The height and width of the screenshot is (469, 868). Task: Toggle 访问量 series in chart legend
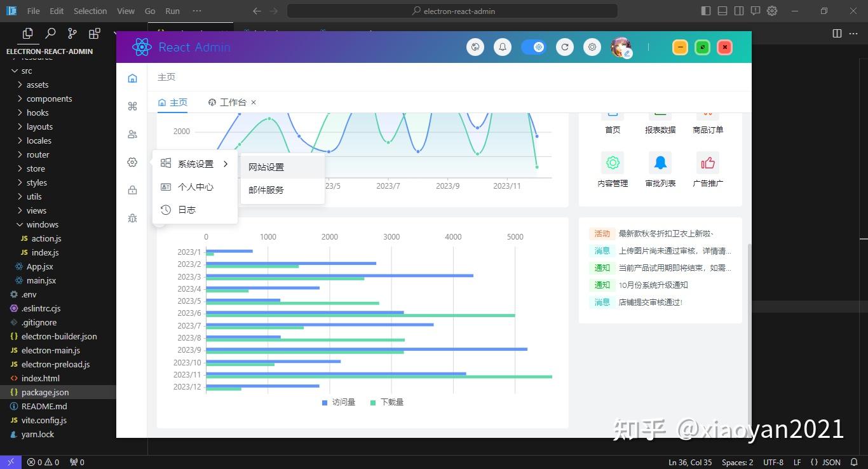tap(338, 402)
